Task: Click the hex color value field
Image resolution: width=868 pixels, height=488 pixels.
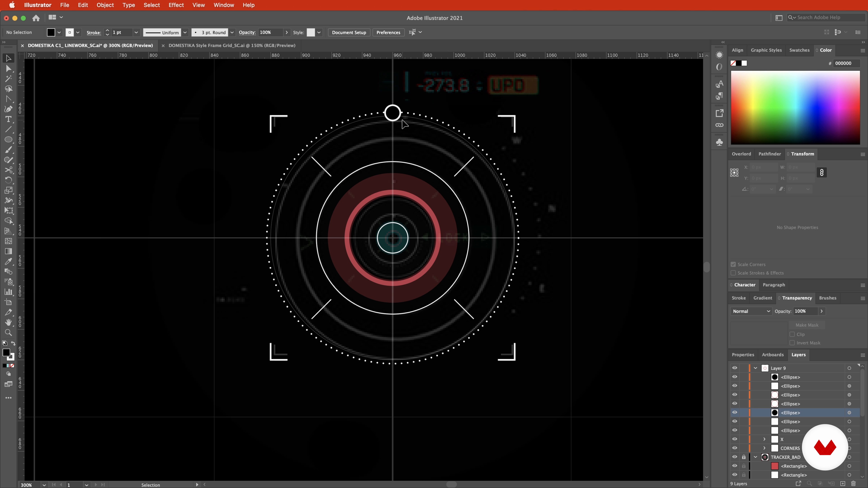Action: 847,63
